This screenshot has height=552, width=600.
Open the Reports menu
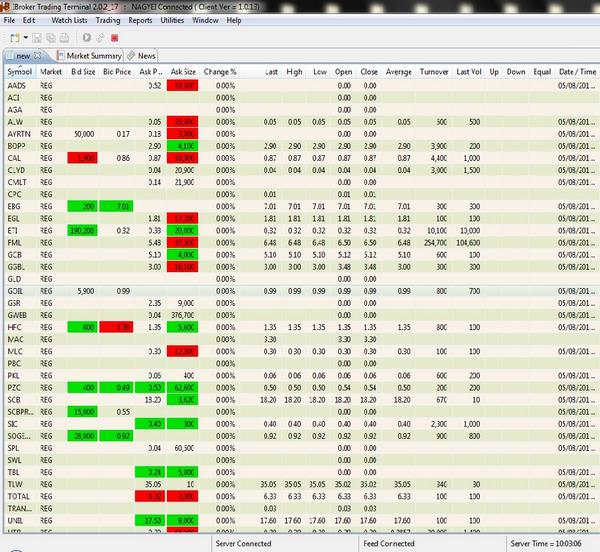pyautogui.click(x=140, y=21)
